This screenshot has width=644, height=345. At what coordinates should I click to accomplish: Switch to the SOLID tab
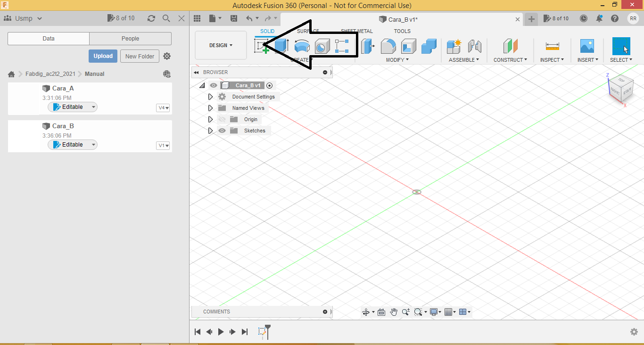pos(267,31)
